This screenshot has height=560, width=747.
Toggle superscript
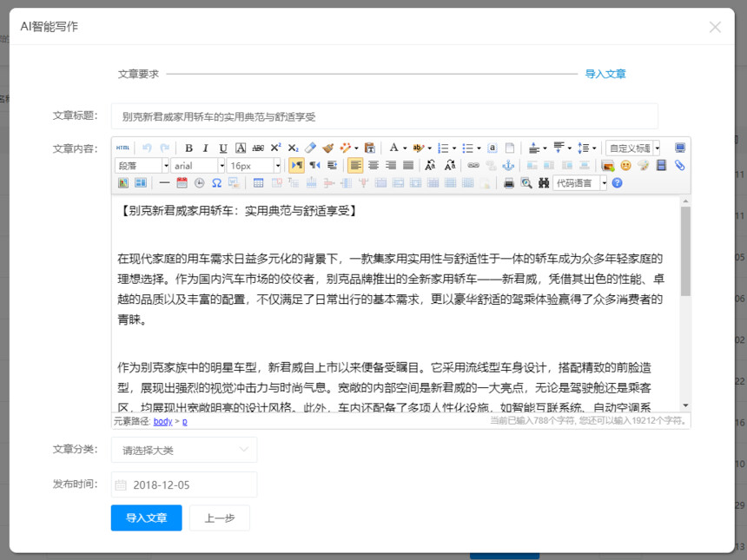(276, 148)
